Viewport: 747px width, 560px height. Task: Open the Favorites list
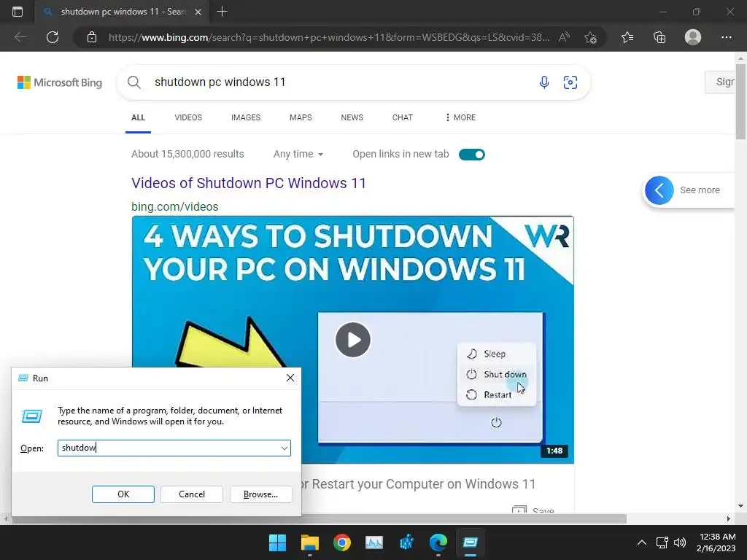(627, 37)
